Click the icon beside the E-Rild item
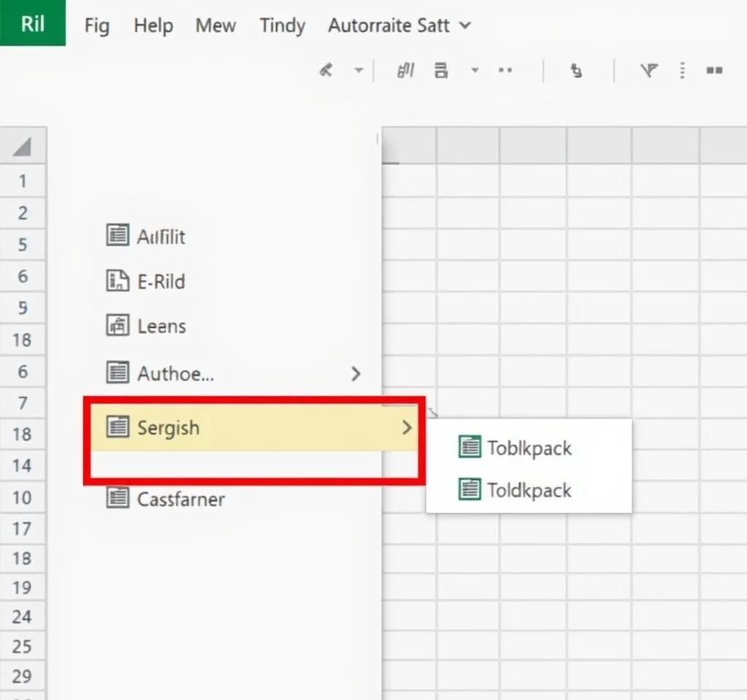The width and height of the screenshot is (747, 700). [117, 281]
